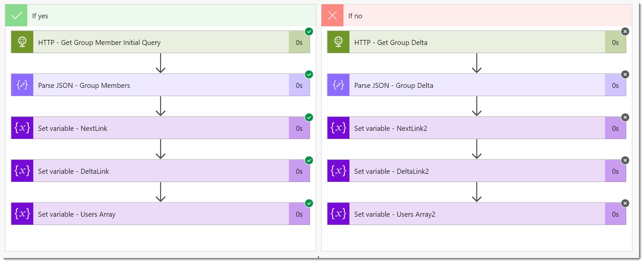Expand HTTP - Get Group Delta action
644x263 pixels.
click(477, 42)
